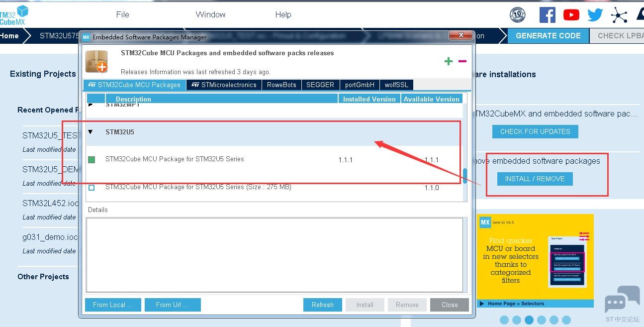Switch to portGmbH tab
Screen dimensions: 644x327
pos(360,85)
